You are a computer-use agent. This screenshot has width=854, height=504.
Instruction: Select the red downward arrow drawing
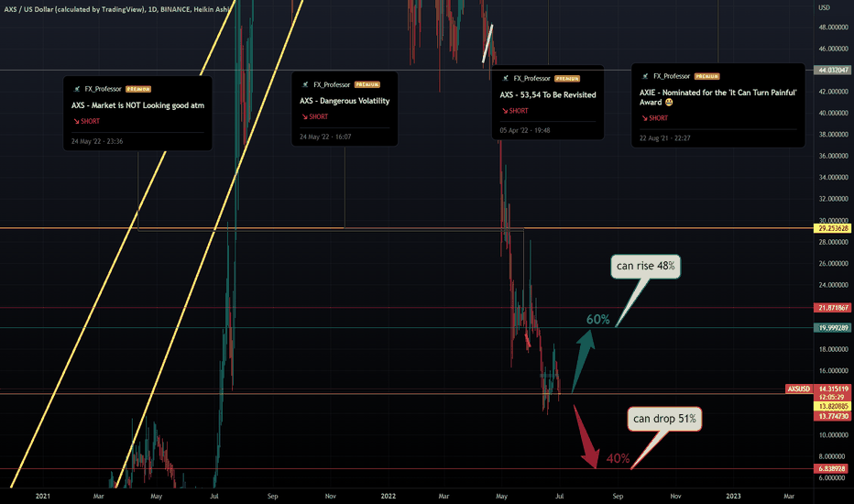[x=586, y=437]
